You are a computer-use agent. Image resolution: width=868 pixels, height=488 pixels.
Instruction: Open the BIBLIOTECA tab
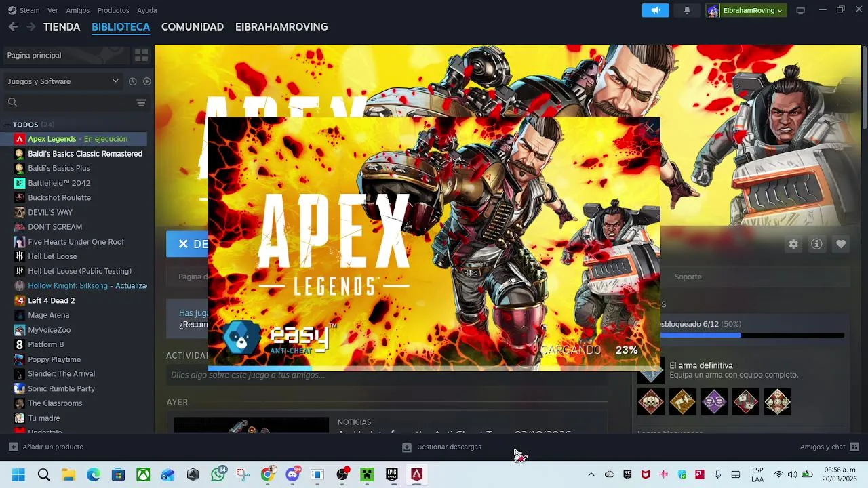click(121, 27)
